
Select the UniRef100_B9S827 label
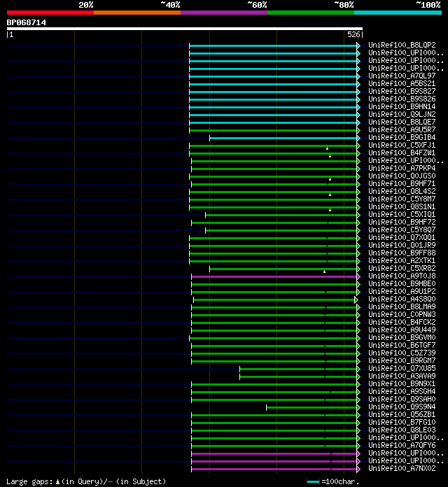[402, 91]
